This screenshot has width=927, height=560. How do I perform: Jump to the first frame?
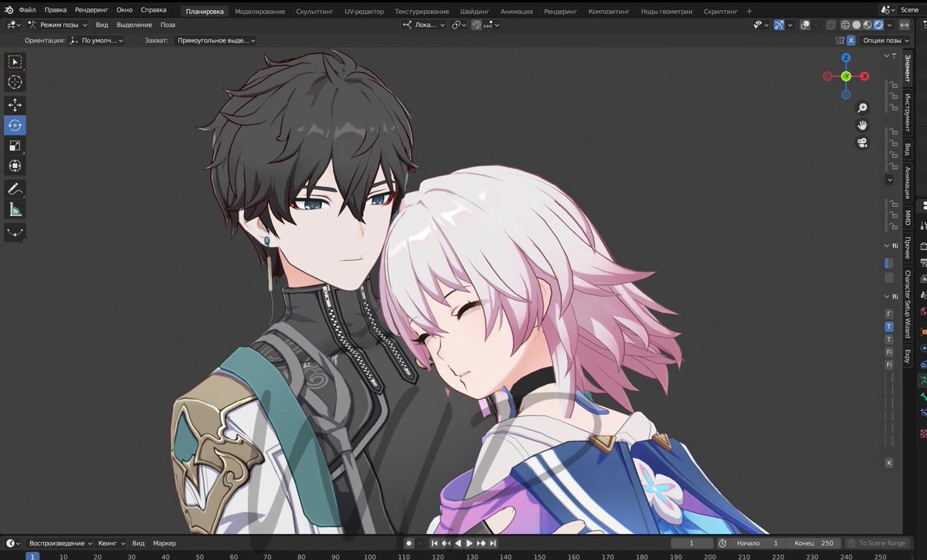pos(434,544)
